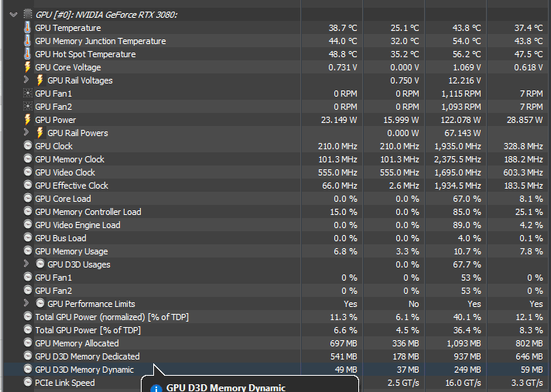Expand GPU Rail Voltages
The width and height of the screenshot is (551, 392).
point(26,80)
